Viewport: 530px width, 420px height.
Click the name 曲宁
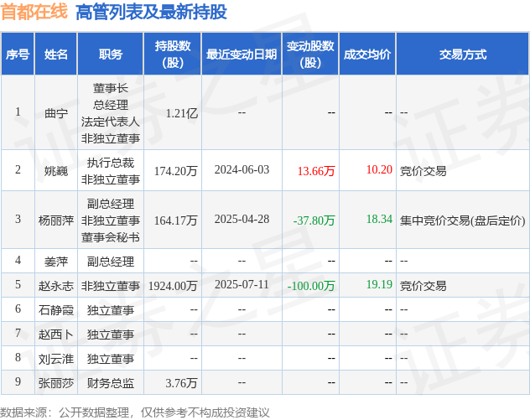pyautogui.click(x=56, y=113)
